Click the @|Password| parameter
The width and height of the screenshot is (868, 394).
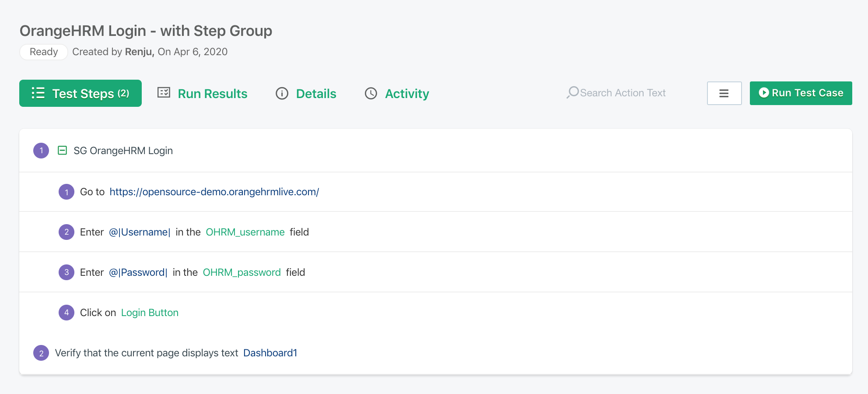[138, 272]
